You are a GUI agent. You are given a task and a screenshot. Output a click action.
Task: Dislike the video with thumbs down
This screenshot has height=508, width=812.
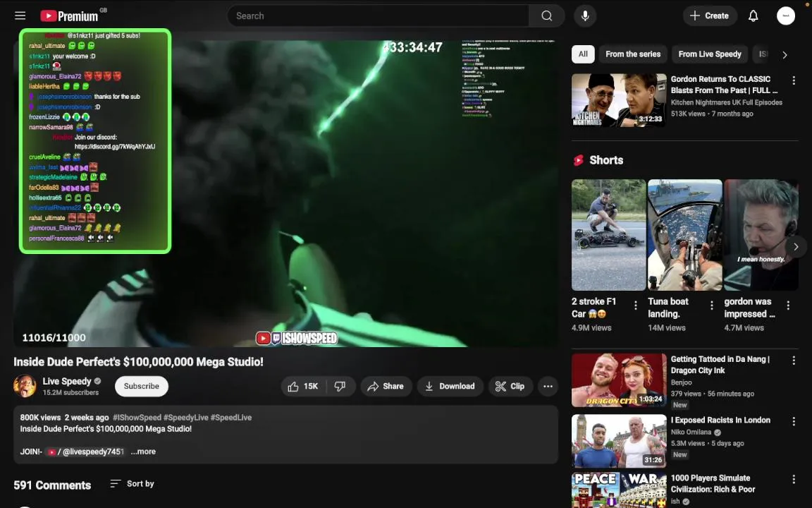[x=340, y=386]
